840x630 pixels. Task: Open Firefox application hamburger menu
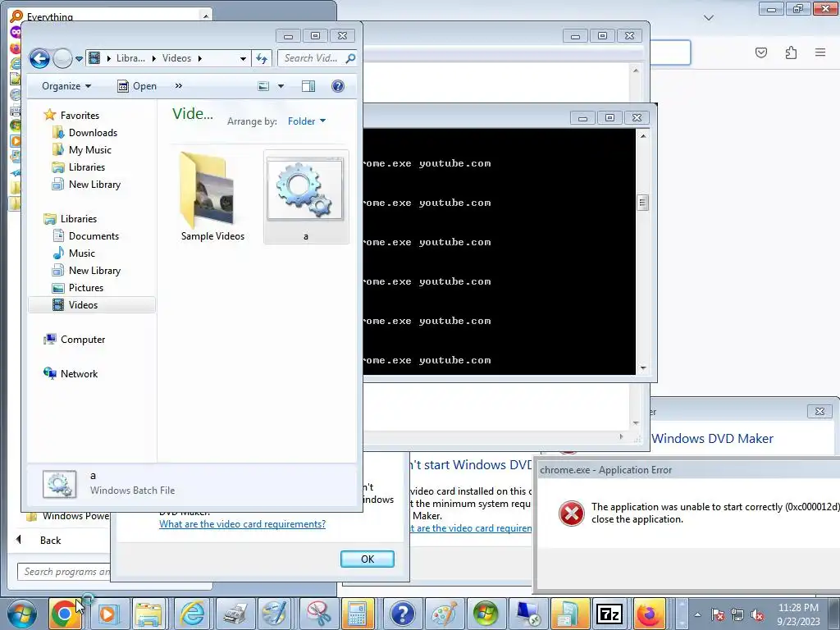tap(820, 52)
